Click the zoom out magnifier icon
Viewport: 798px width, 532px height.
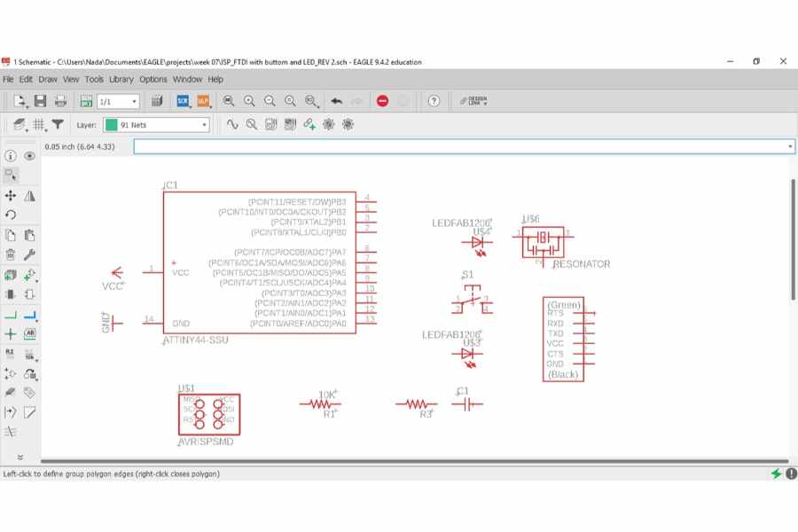click(x=270, y=101)
